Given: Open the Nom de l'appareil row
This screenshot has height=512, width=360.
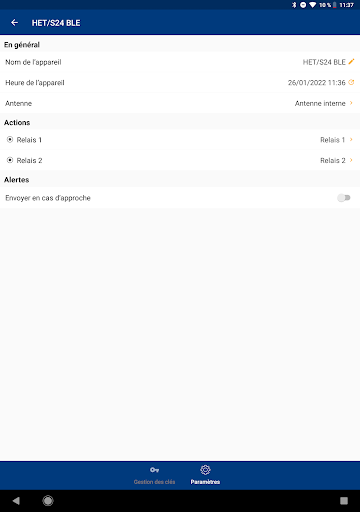Looking at the screenshot, I should (x=180, y=62).
